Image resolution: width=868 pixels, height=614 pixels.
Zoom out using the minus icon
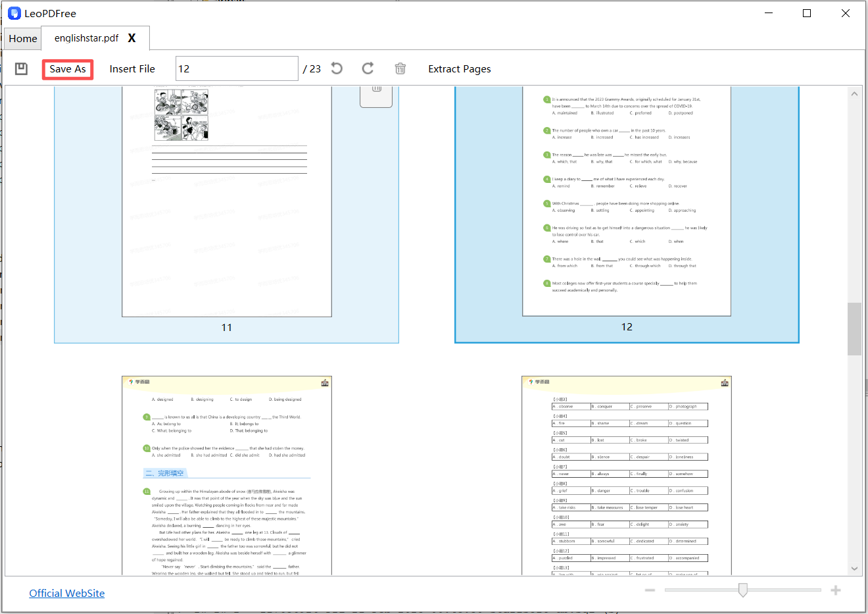pyautogui.click(x=650, y=590)
